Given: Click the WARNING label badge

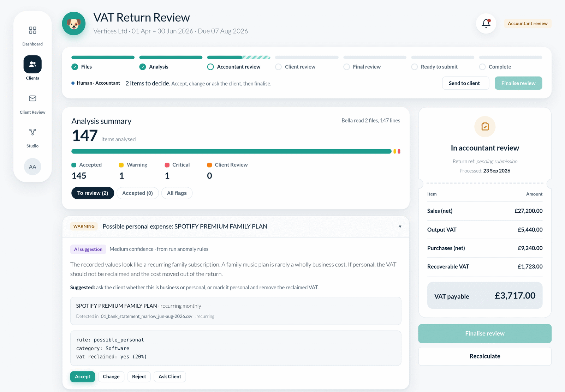Looking at the screenshot, I should coord(84,227).
